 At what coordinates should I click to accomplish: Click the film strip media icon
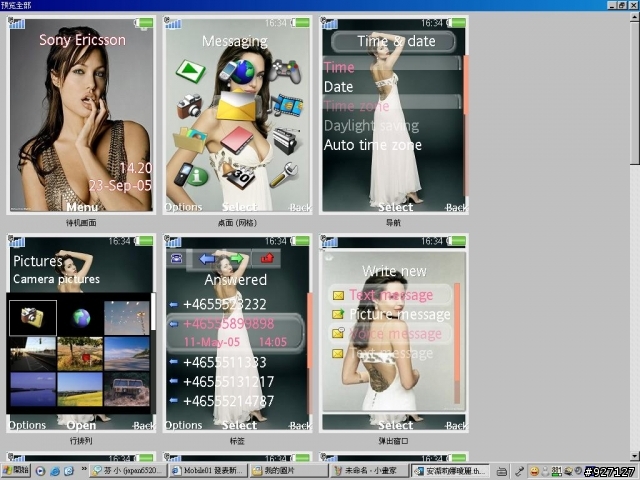coord(287,105)
